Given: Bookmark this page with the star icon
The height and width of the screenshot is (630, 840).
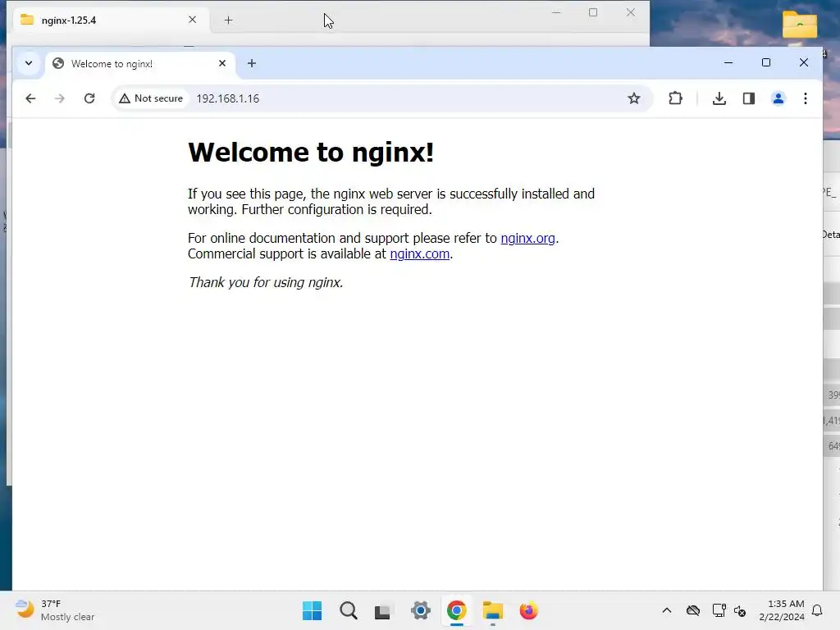Looking at the screenshot, I should point(634,98).
